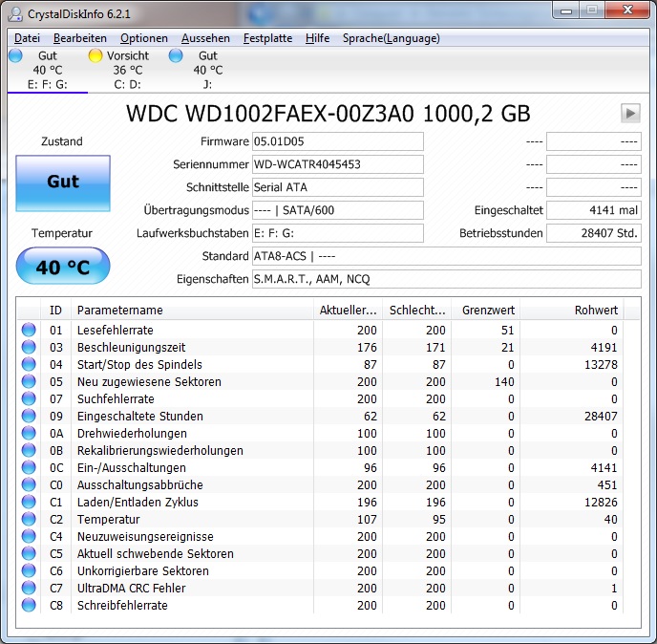Click status icon of Schreibfehlerrate row

click(29, 605)
